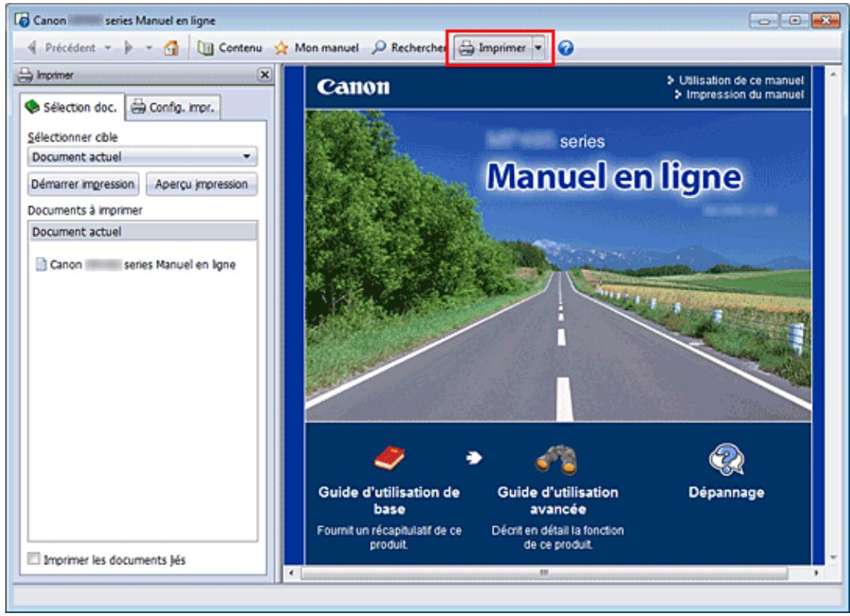
Task: Switch to the Config. impr. tab
Action: tap(174, 107)
